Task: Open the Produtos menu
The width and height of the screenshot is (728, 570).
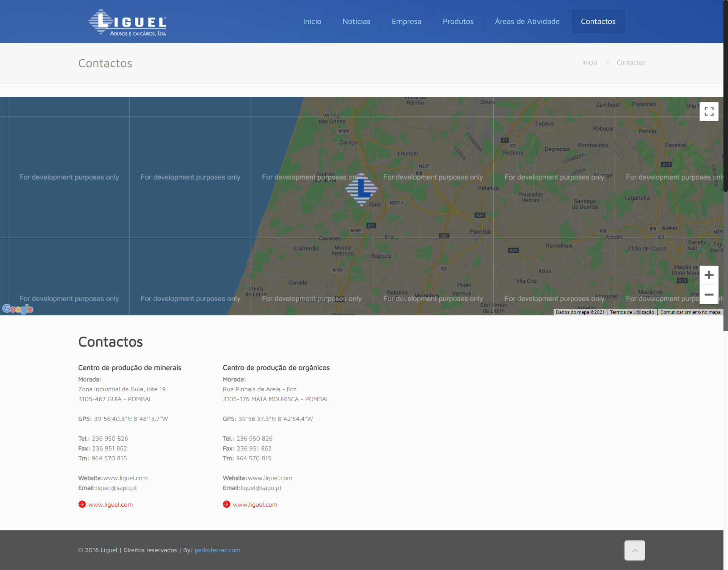Action: pos(458,22)
